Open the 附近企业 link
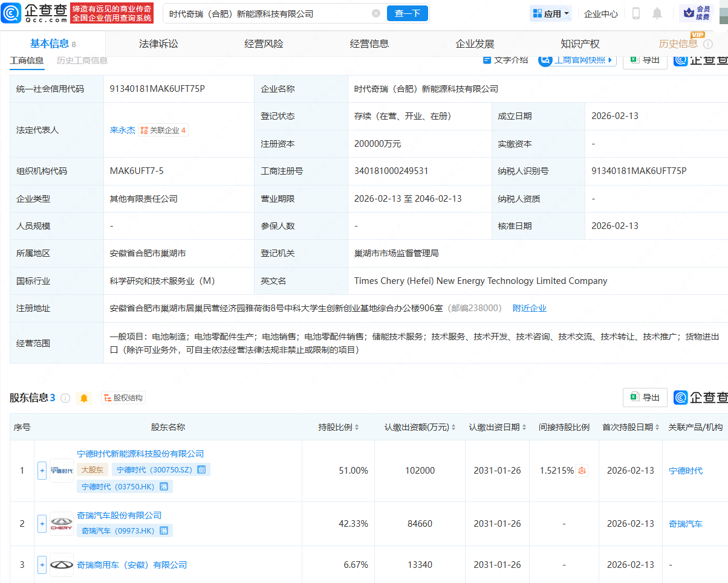The height and width of the screenshot is (583, 728). coord(530,308)
